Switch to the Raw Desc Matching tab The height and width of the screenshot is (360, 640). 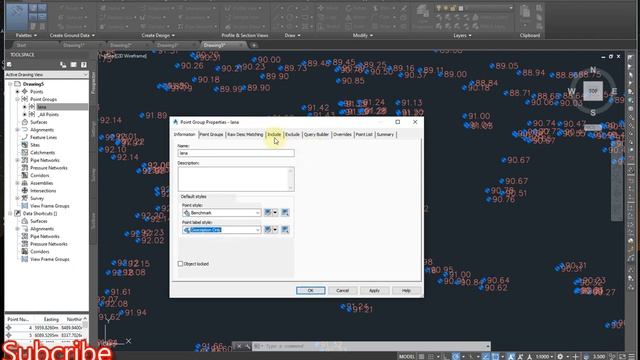[x=245, y=134]
